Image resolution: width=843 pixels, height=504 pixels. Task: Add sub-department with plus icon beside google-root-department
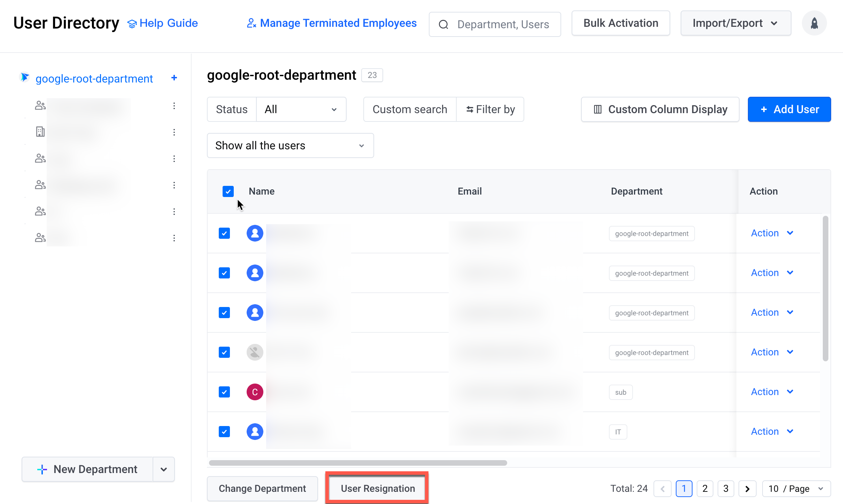(174, 78)
